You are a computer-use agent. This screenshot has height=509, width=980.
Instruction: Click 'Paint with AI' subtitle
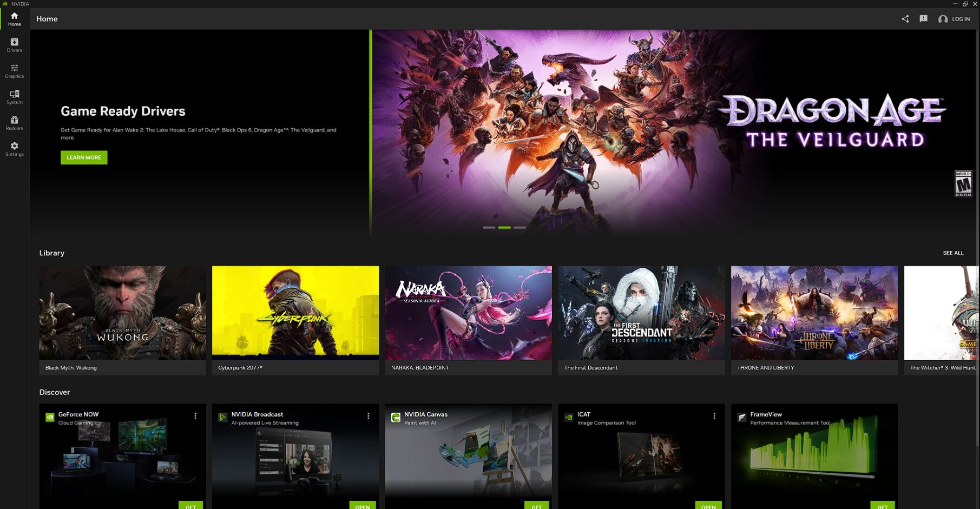[x=420, y=423]
